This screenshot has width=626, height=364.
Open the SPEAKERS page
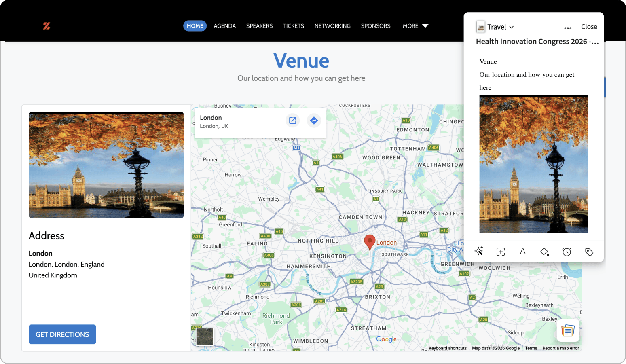pyautogui.click(x=260, y=26)
